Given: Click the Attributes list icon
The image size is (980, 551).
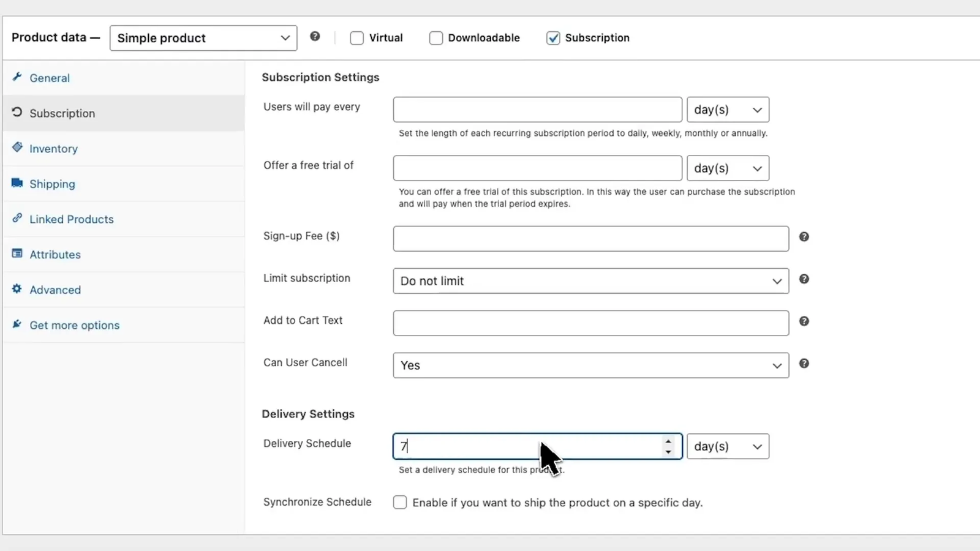Looking at the screenshot, I should point(17,253).
